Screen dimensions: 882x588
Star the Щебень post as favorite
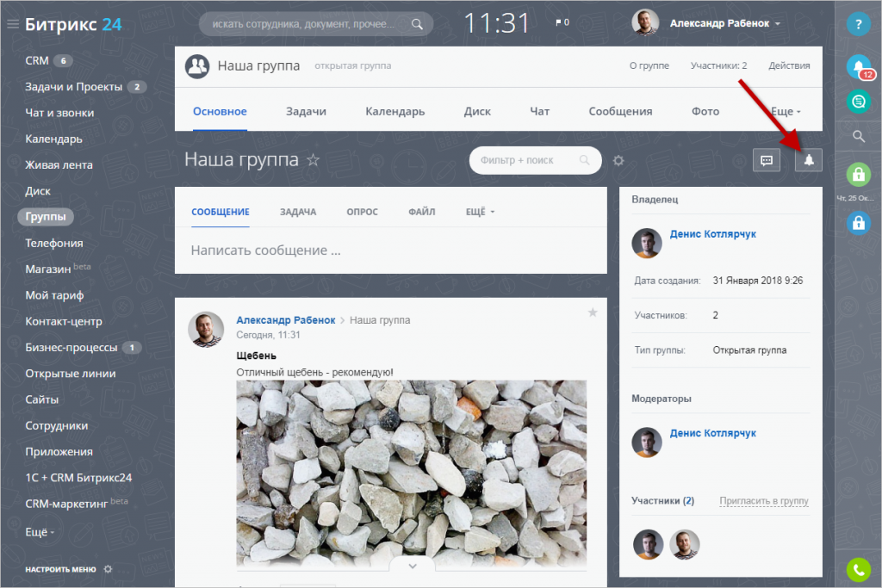(x=593, y=313)
